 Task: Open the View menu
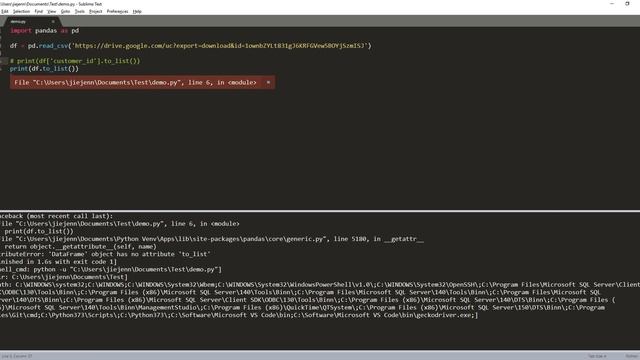(x=51, y=11)
